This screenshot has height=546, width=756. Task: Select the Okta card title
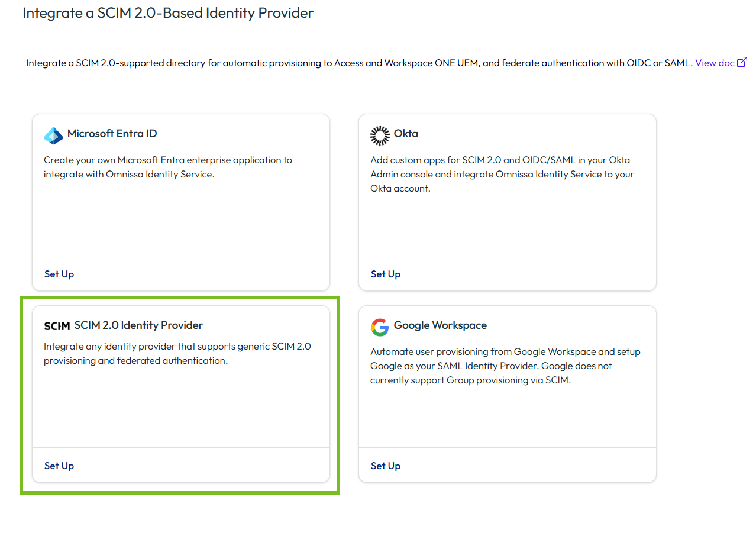406,134
